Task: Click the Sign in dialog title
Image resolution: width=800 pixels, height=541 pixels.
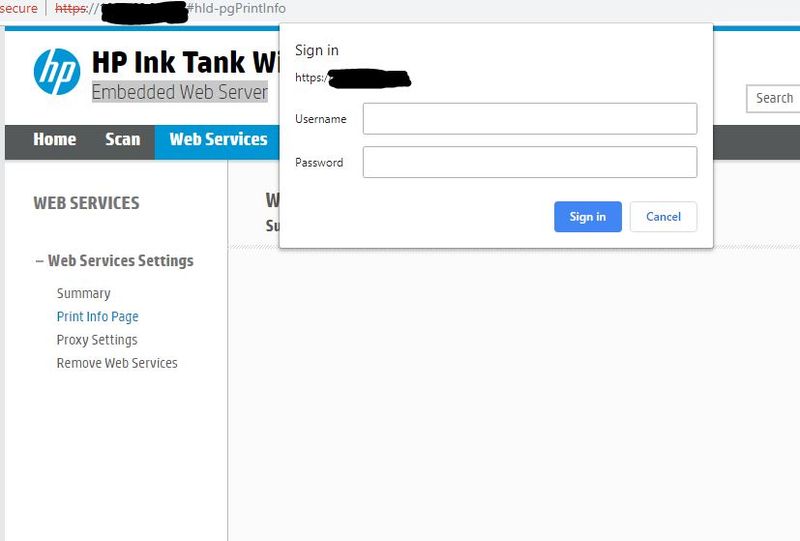Action: [317, 51]
